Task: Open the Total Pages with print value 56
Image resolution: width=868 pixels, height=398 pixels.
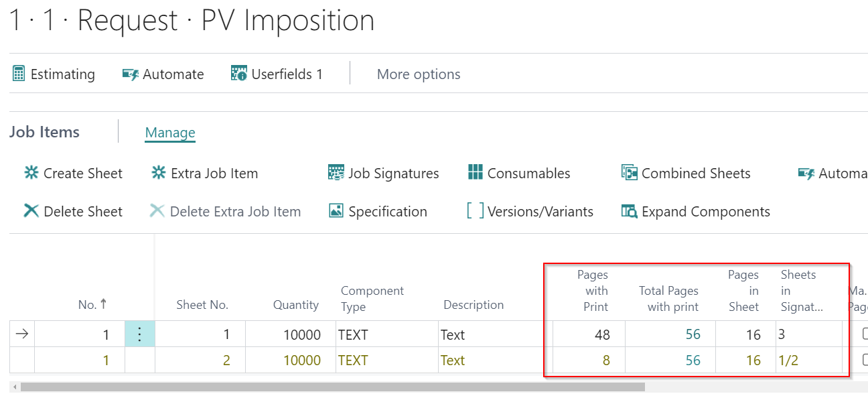Action: coord(693,334)
